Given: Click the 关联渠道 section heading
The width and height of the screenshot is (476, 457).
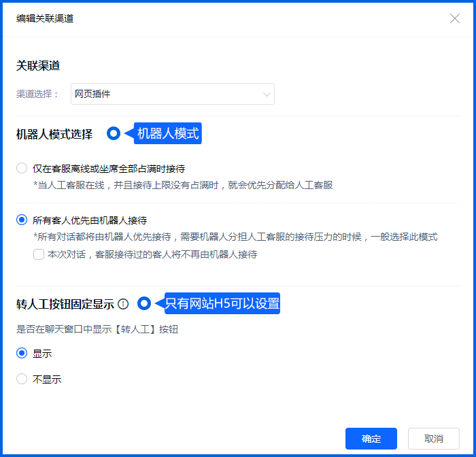Looking at the screenshot, I should pos(38,65).
